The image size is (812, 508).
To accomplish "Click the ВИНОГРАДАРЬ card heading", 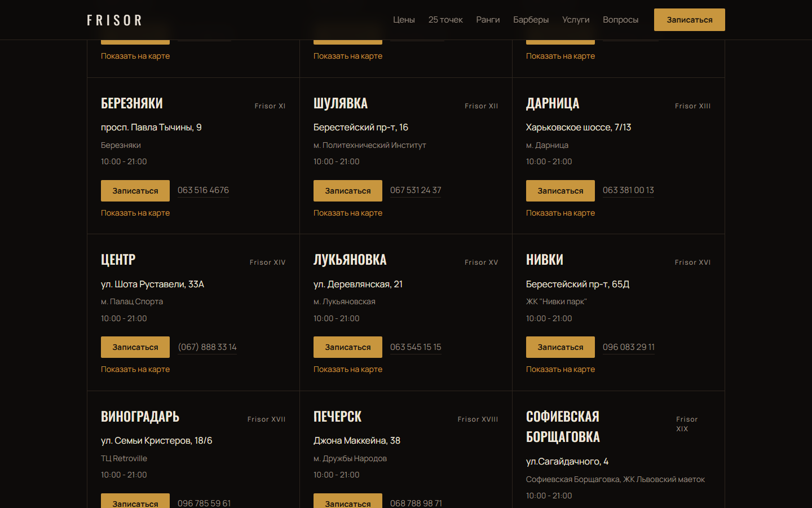I will click(x=140, y=417).
